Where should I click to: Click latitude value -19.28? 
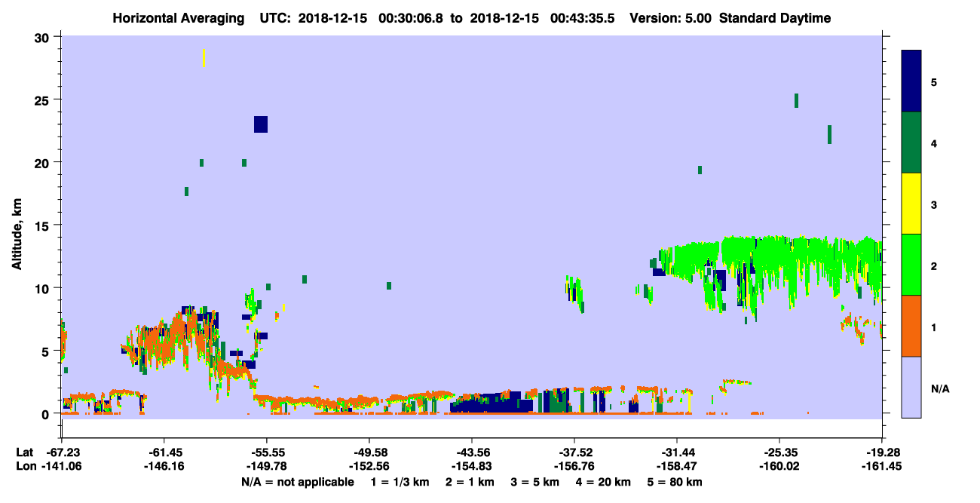point(882,452)
